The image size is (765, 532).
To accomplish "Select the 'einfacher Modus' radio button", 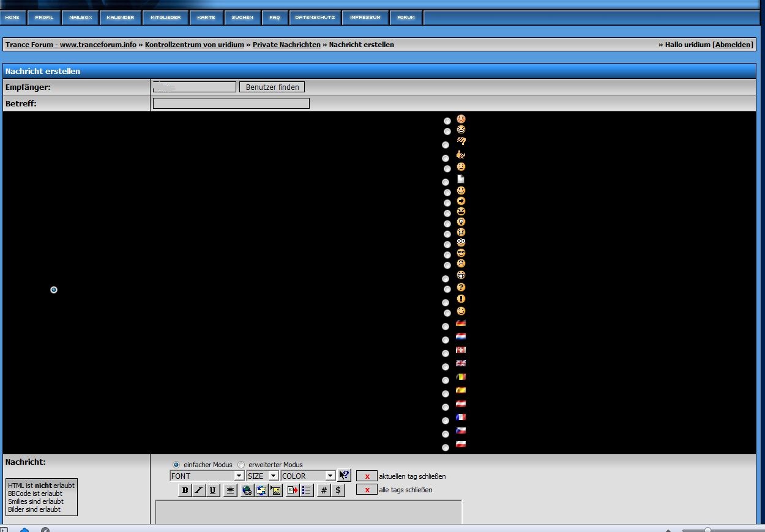I will [x=176, y=465].
